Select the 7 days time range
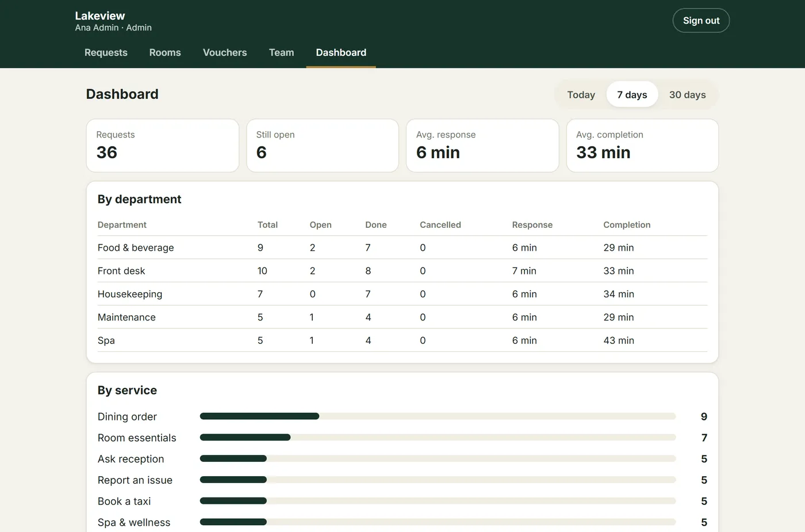 [x=632, y=95]
